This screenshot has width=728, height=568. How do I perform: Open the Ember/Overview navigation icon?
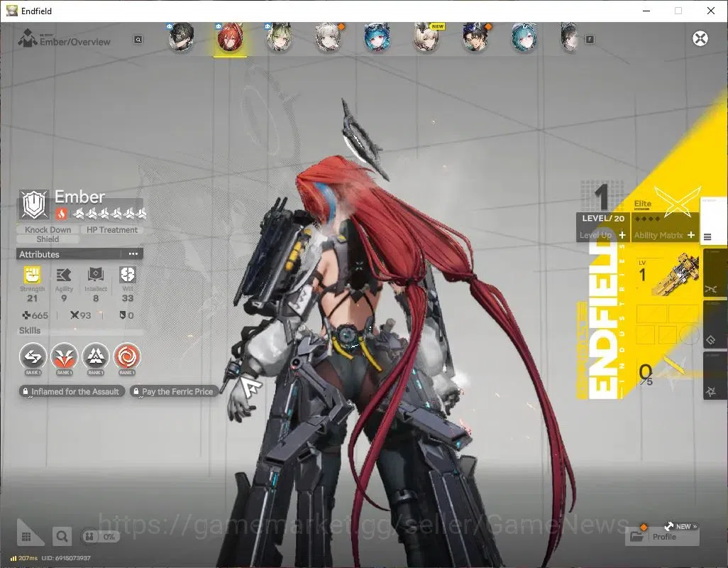pos(28,38)
